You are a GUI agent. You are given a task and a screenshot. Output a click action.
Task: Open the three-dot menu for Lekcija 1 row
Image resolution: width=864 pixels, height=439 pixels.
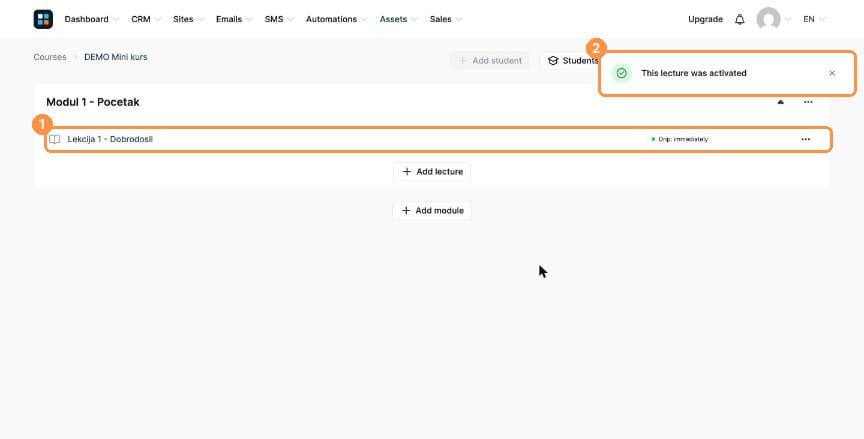click(806, 139)
